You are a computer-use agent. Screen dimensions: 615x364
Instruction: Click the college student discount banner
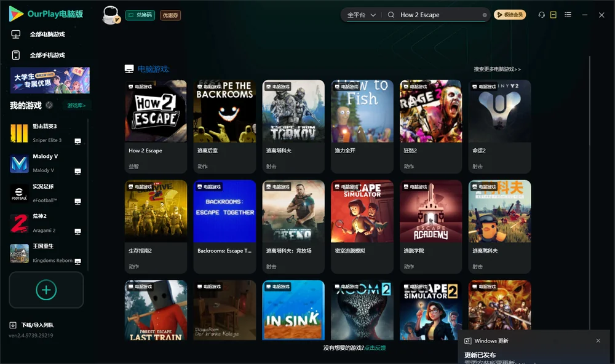pyautogui.click(x=50, y=81)
